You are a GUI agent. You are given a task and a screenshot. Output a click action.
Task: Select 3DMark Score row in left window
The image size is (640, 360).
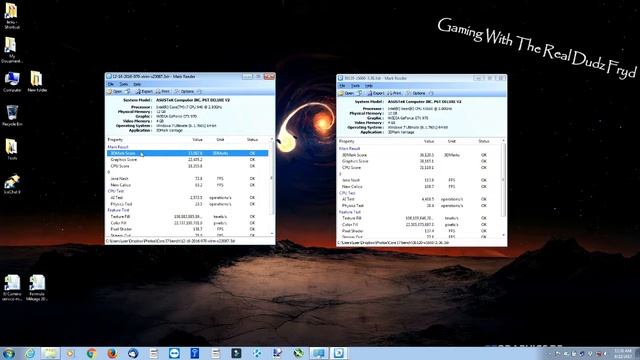coord(187,153)
